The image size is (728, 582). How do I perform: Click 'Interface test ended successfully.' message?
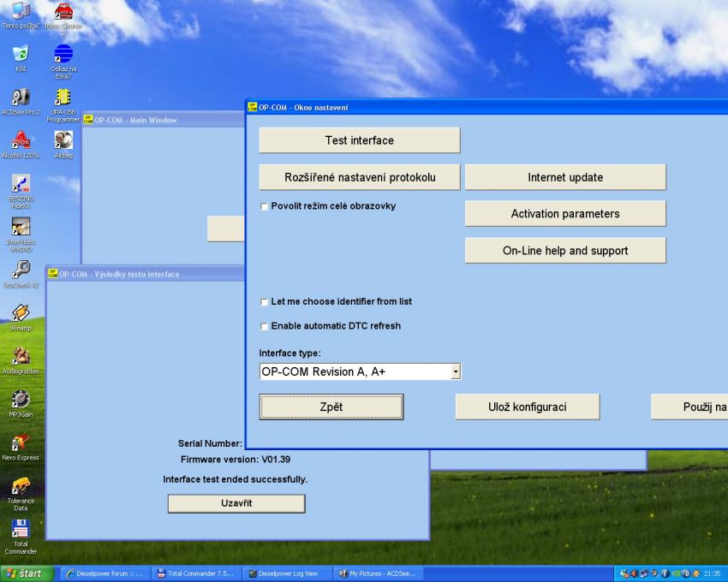(x=235, y=479)
